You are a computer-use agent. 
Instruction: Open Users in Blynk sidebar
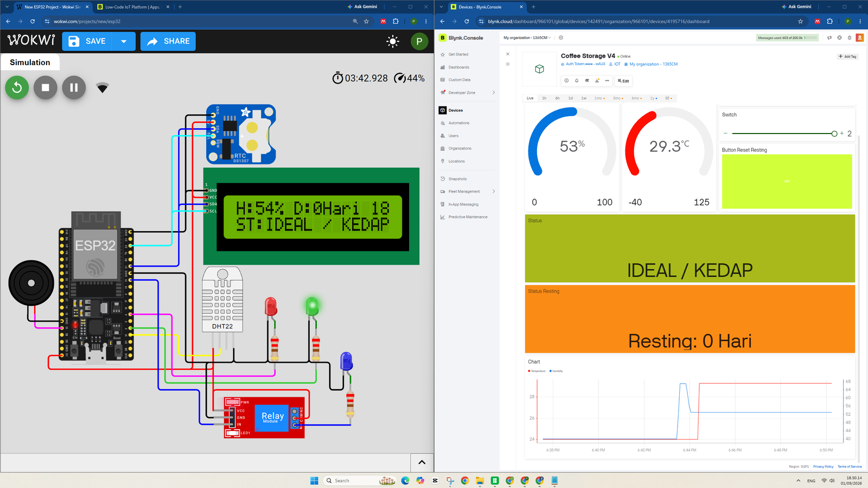coord(454,136)
